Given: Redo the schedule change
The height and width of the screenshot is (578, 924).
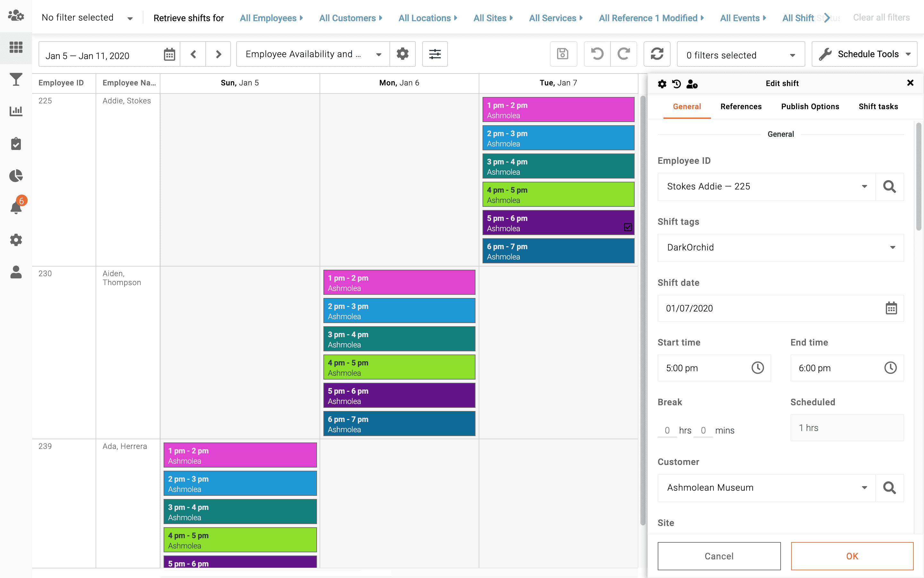Looking at the screenshot, I should tap(623, 54).
